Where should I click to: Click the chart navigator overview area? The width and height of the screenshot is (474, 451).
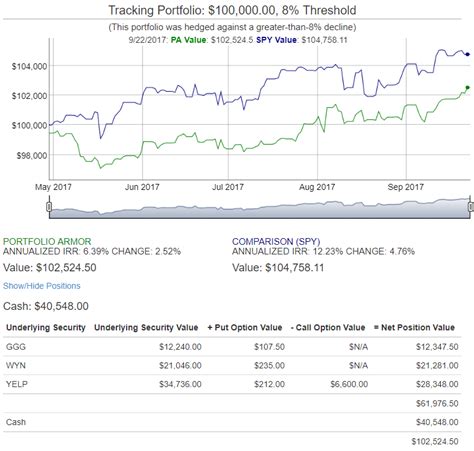click(x=260, y=209)
